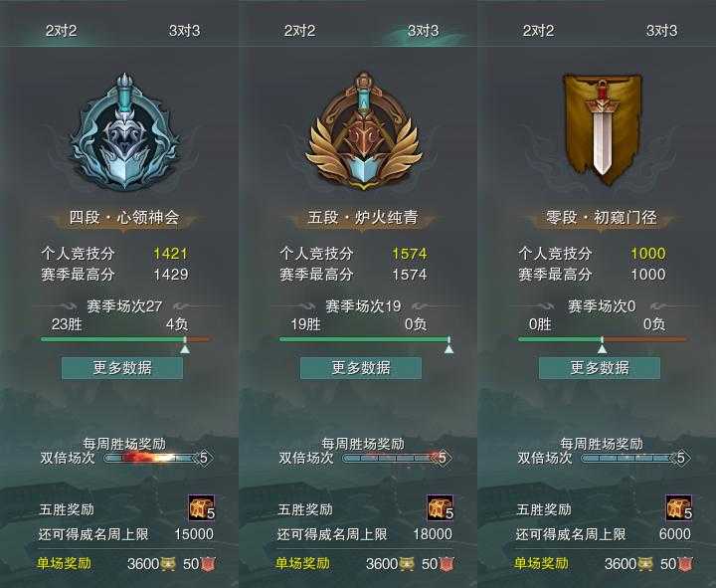Screen dimensions: 716x588
Task: Click the red badge icon beside 50 in left panel
Action: (208, 564)
